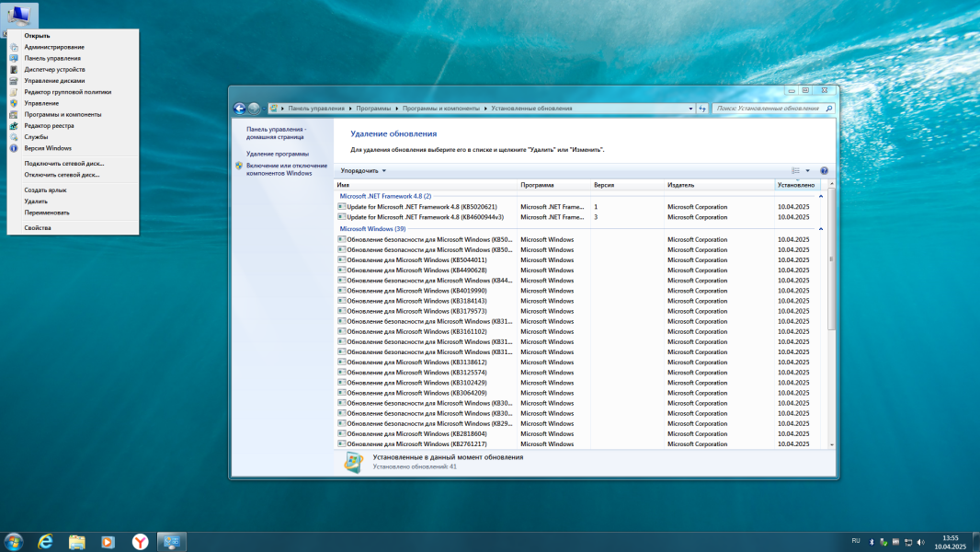The height and width of the screenshot is (552, 980).
Task: Open the breadcrumb arrow after Программы
Action: point(397,109)
